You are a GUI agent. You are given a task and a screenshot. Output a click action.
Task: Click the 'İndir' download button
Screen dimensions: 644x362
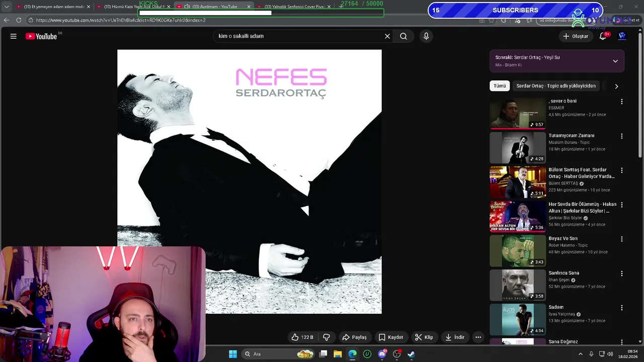(455, 337)
